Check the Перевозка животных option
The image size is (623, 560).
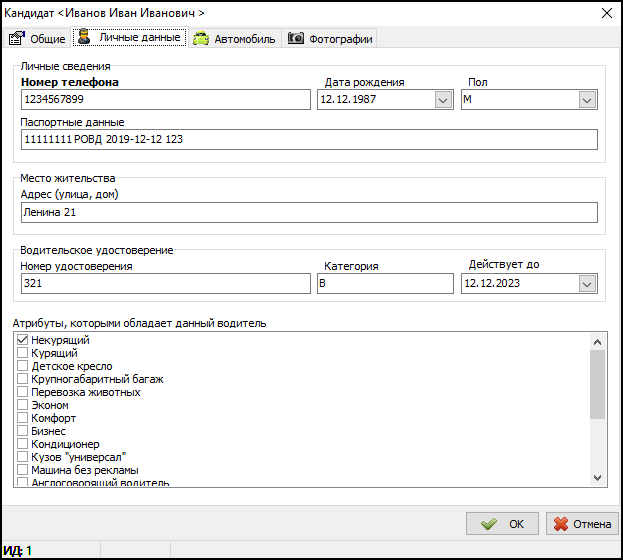23,393
